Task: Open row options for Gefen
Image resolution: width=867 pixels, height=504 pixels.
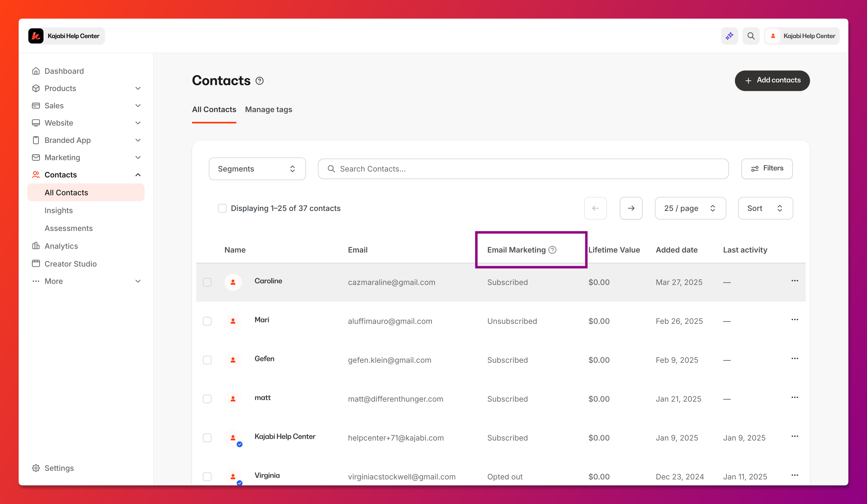Action: pyautogui.click(x=794, y=358)
